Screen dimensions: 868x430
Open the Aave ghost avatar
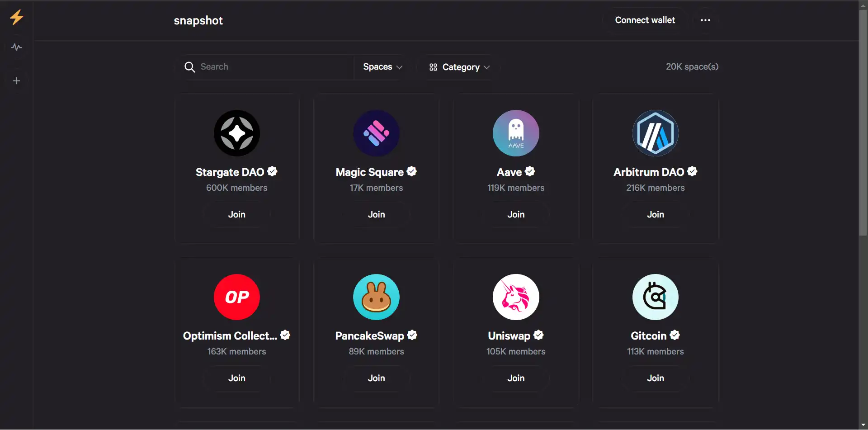516,133
